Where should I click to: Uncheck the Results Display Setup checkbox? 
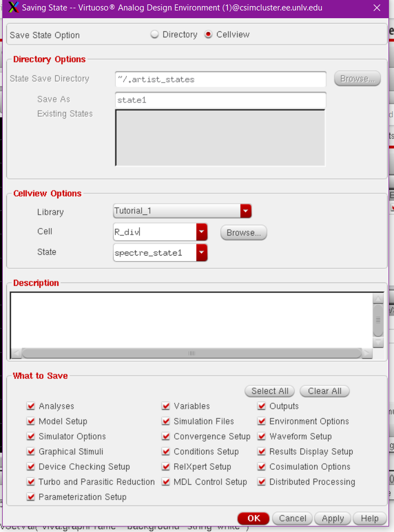click(x=262, y=451)
